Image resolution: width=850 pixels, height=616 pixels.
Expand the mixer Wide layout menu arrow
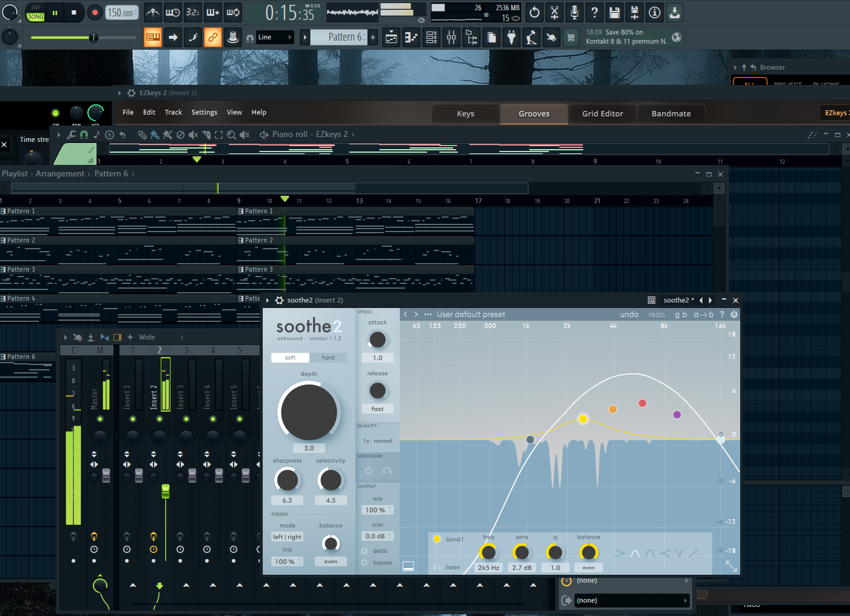point(181,337)
